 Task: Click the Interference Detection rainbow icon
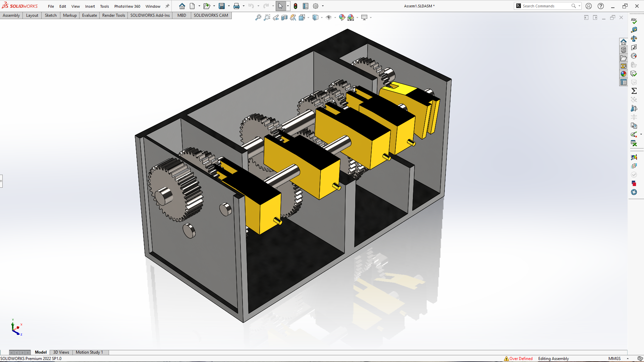tap(634, 157)
